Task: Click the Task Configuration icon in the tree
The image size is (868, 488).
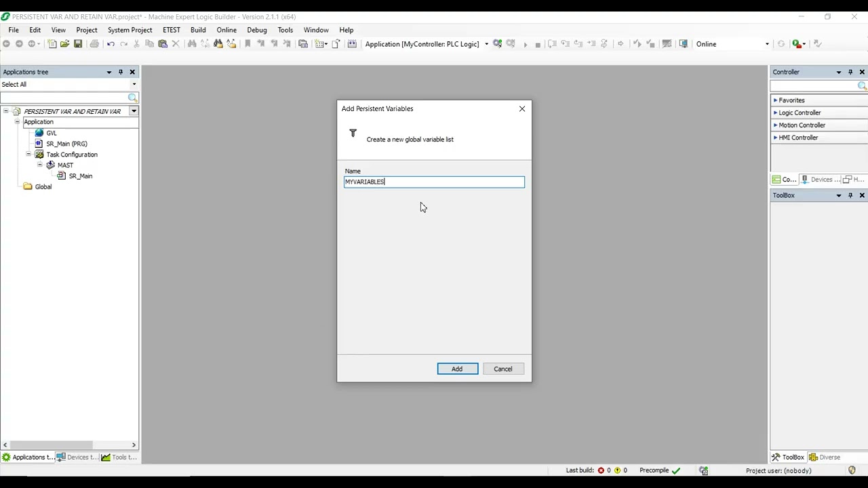Action: click(39, 155)
